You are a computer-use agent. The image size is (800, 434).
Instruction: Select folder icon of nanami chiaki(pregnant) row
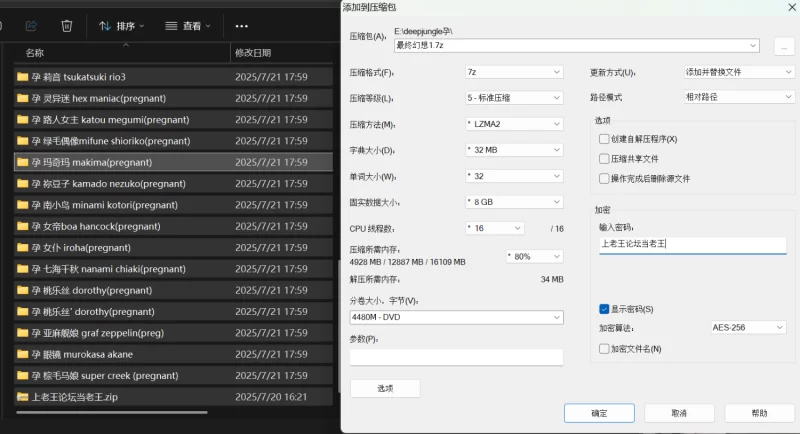(x=22, y=269)
